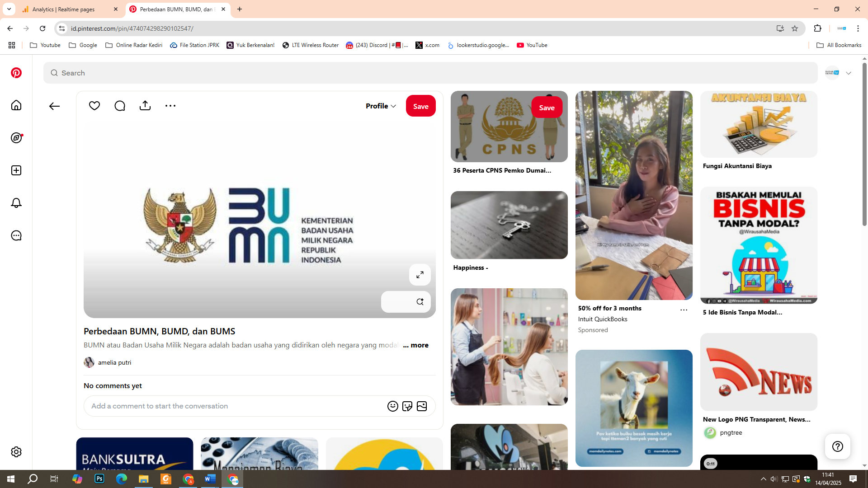Select the Perbedaan BUMN, BUMD tab
The image size is (868, 488).
(178, 9)
